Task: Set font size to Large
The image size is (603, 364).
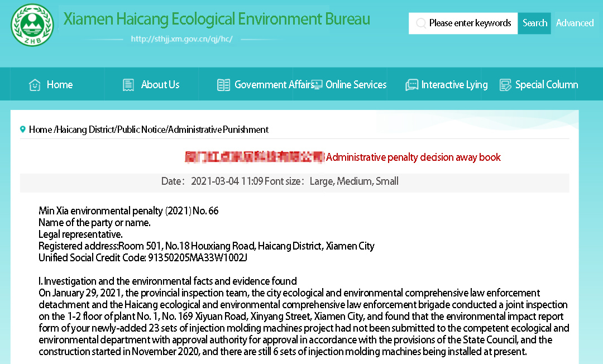Action: [322, 181]
